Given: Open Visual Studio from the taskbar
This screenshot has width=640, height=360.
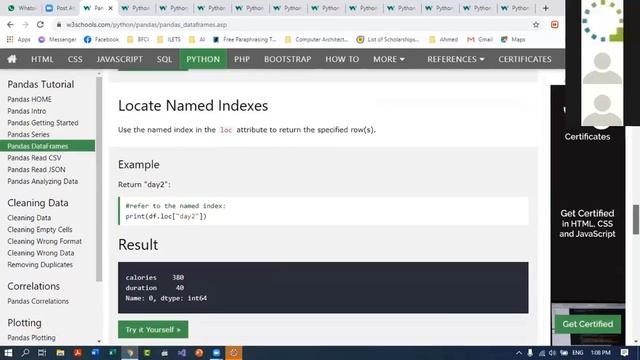Looking at the screenshot, I should pos(182,353).
